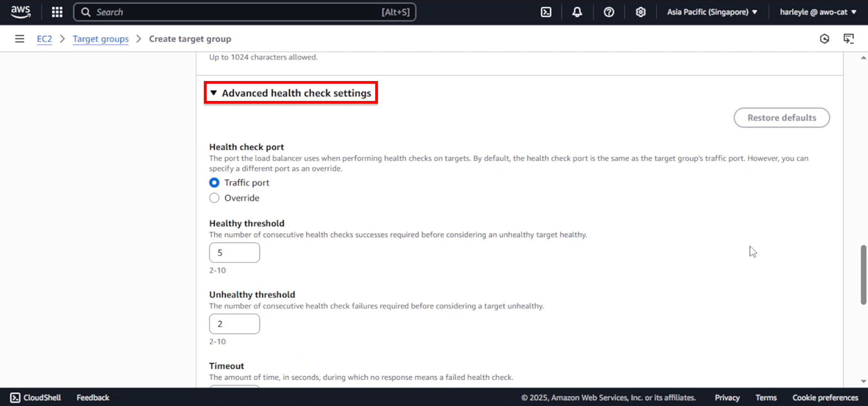Launch CloudShell from the top bar icon
868x406 pixels.
546,12
